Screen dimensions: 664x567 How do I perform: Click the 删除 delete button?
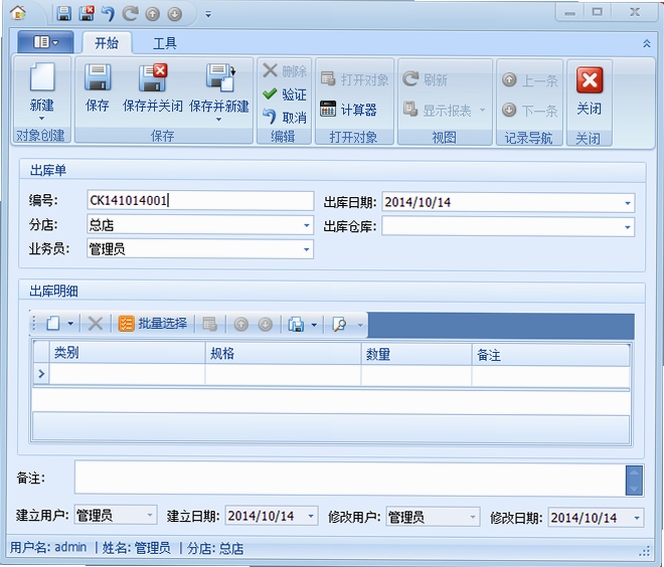[284, 71]
